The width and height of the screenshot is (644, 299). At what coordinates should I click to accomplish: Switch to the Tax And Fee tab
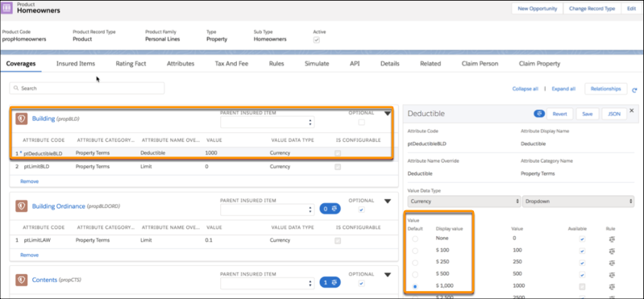(231, 64)
